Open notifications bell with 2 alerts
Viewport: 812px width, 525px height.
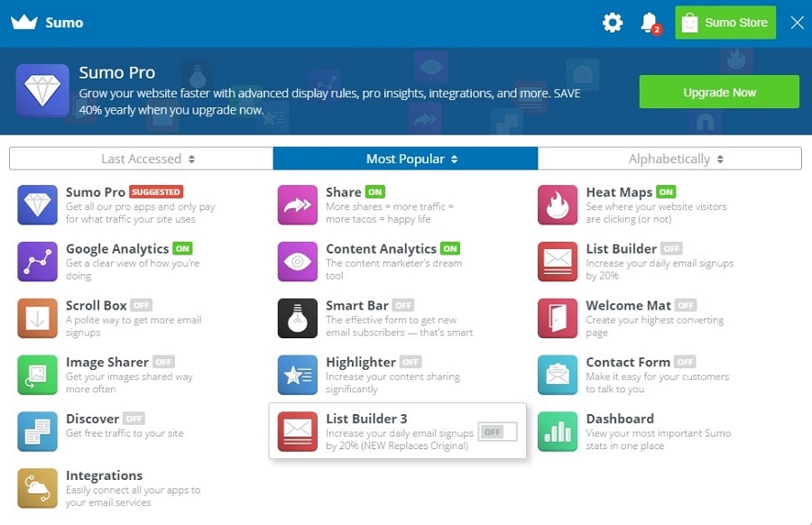[x=650, y=23]
